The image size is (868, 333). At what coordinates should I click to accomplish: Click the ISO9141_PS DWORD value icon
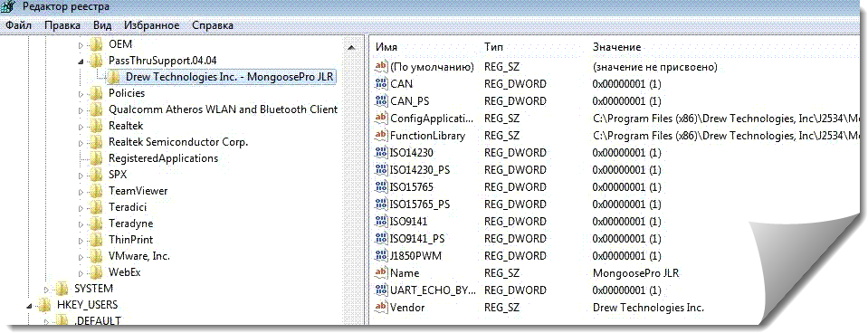pos(381,238)
